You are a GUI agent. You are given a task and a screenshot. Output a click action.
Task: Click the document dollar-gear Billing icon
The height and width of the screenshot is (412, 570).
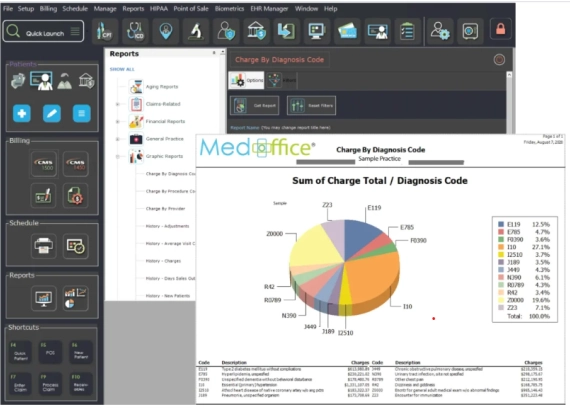(76, 196)
